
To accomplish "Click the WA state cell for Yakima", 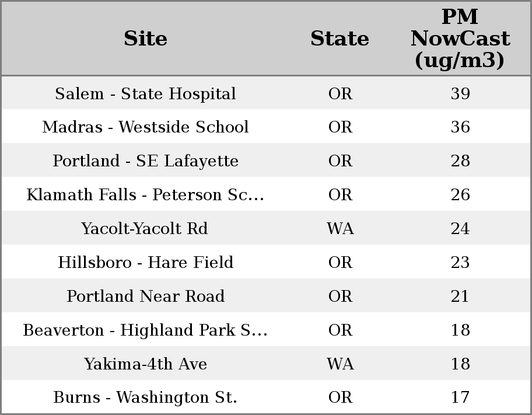I will tap(340, 364).
